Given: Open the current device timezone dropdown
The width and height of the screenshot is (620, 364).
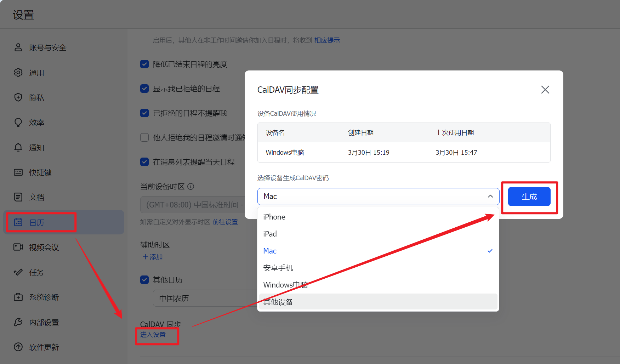Looking at the screenshot, I should tap(193, 205).
